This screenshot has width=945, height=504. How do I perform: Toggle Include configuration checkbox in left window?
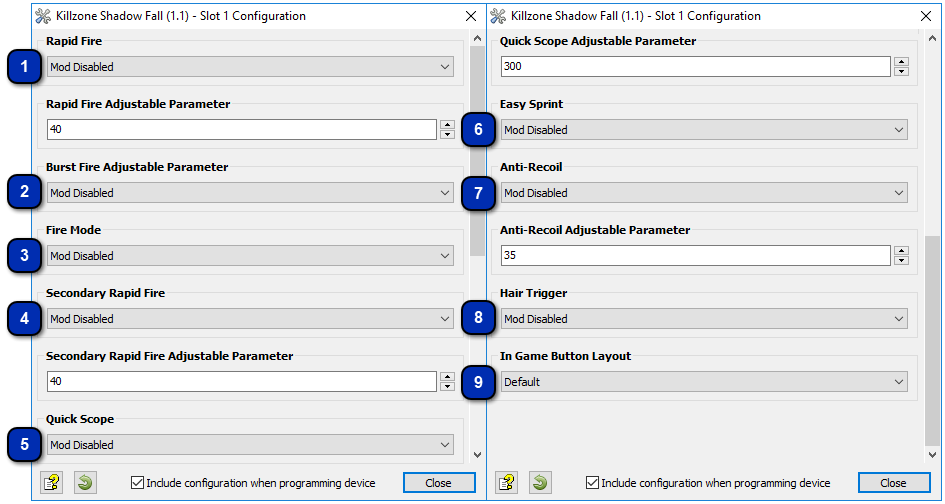tap(137, 483)
